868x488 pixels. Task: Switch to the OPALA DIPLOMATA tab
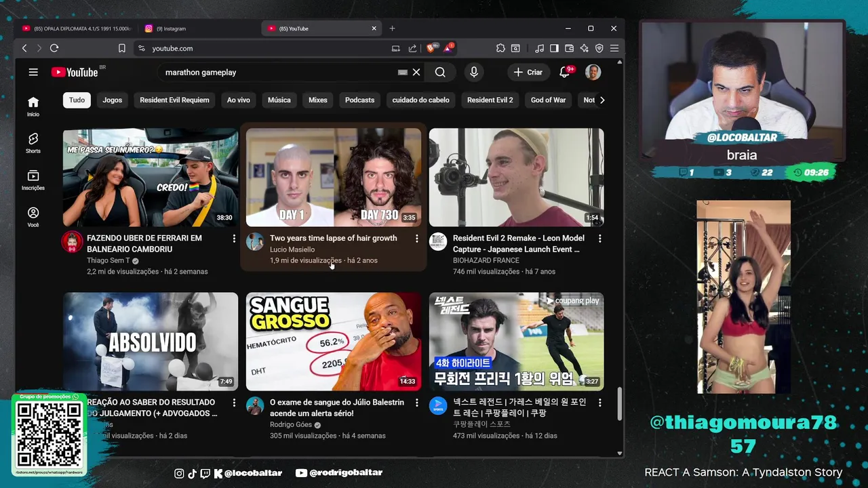[x=77, y=28]
